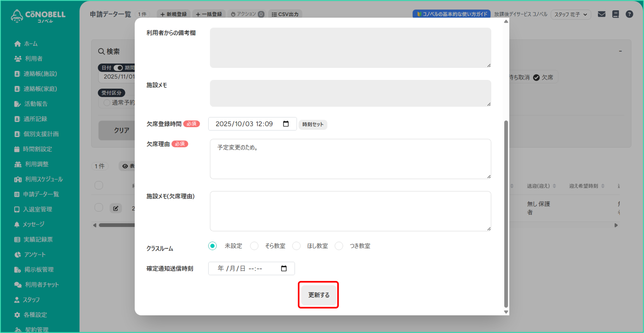644x333 pixels.
Task: Open calendar picker for 確定通知送信時刻 field
Action: point(284,268)
